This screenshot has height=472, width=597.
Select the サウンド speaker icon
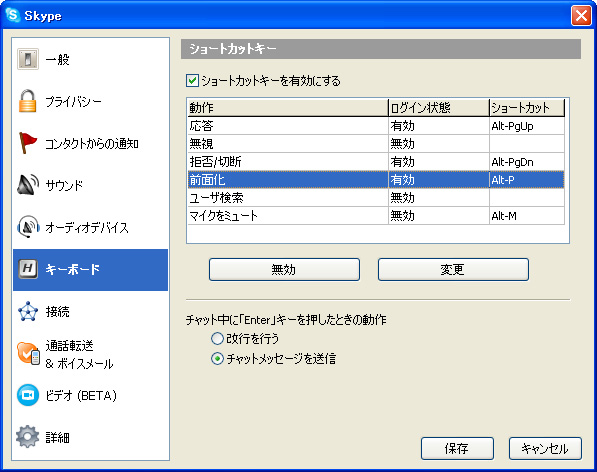[28, 185]
